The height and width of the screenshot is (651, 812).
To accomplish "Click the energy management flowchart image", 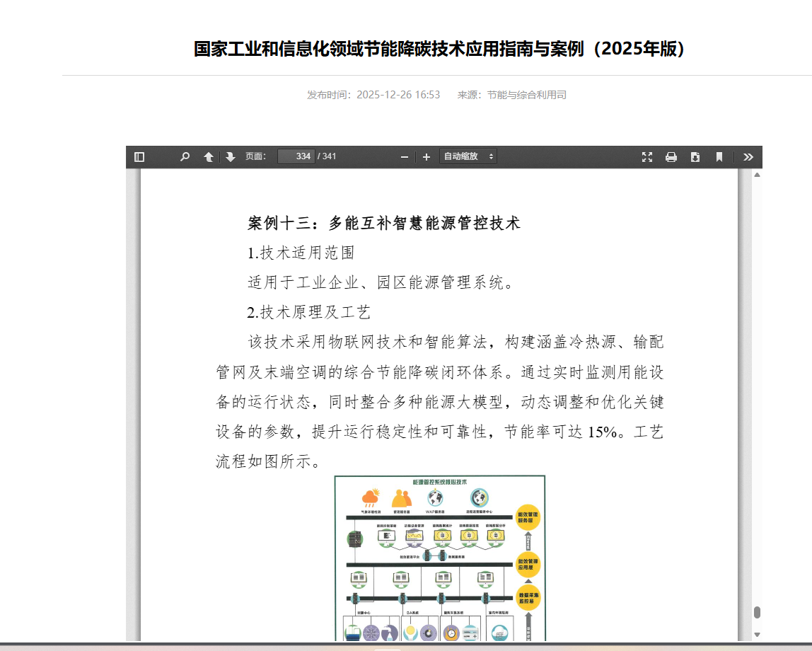I will (x=439, y=558).
